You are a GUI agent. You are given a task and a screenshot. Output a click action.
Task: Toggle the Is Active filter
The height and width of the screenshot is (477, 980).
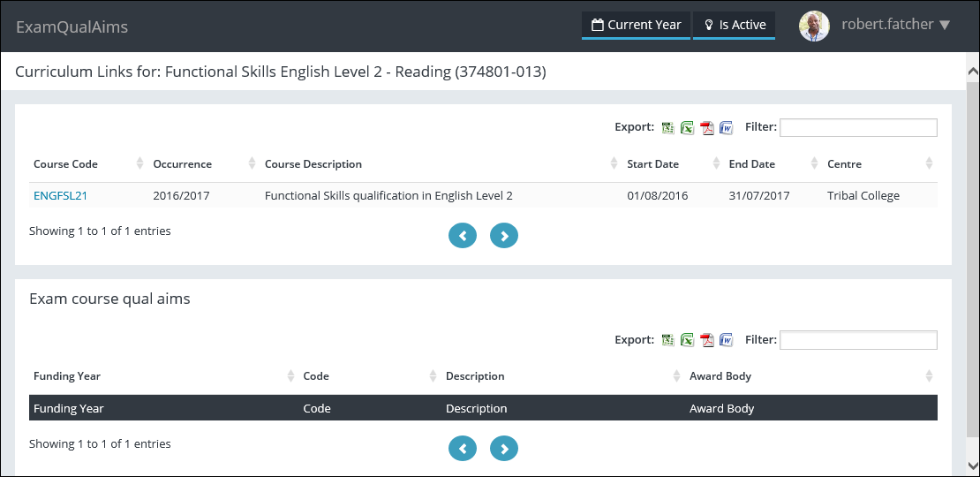pos(734,25)
